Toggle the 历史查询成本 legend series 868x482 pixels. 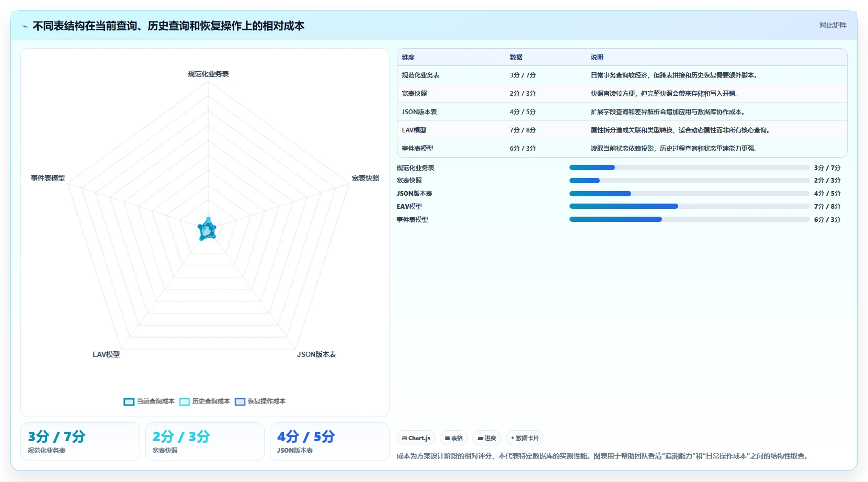click(x=204, y=401)
